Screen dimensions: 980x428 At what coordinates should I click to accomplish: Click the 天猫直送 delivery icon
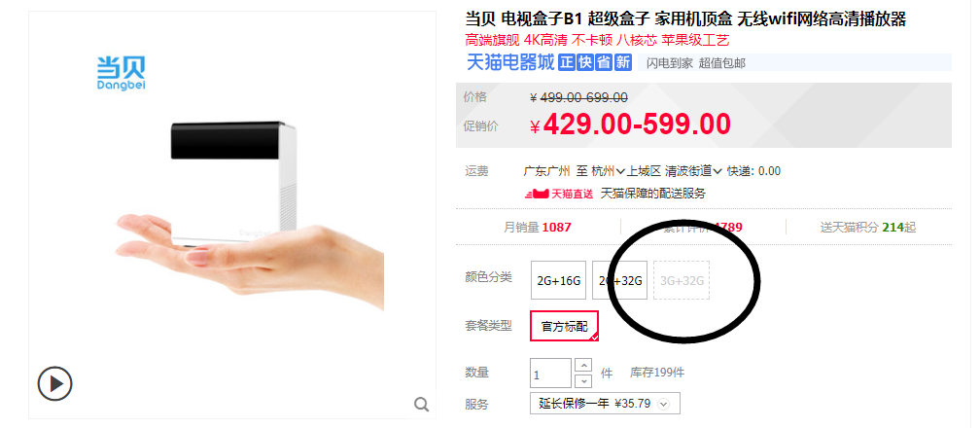pos(559,194)
